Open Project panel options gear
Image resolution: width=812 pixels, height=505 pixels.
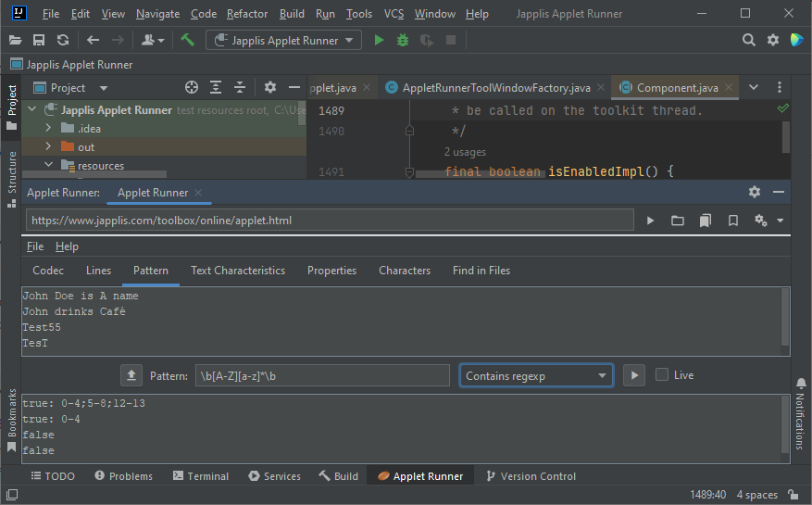pos(270,88)
